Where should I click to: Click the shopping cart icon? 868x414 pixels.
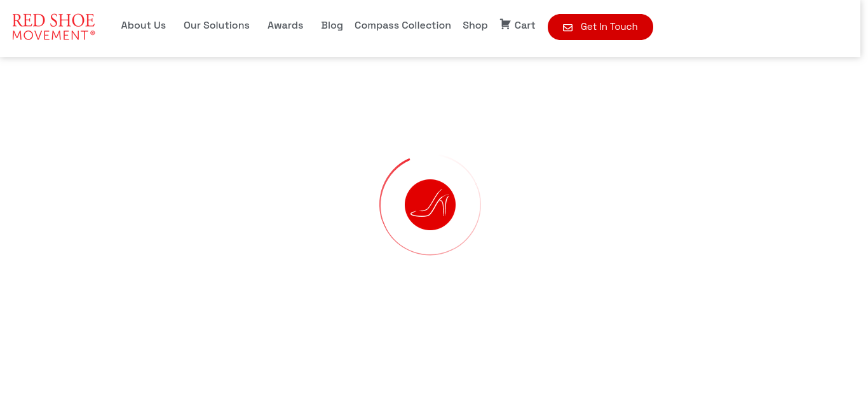(x=505, y=24)
